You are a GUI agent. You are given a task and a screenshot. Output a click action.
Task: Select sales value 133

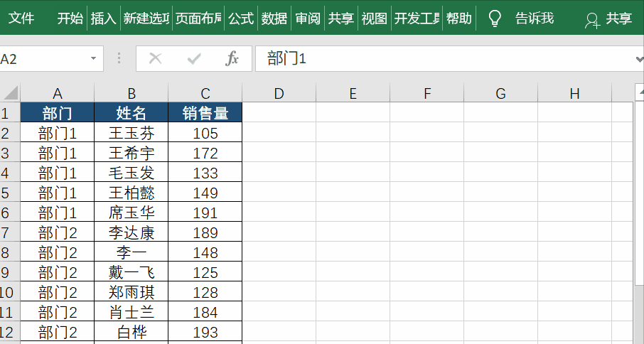tap(205, 173)
